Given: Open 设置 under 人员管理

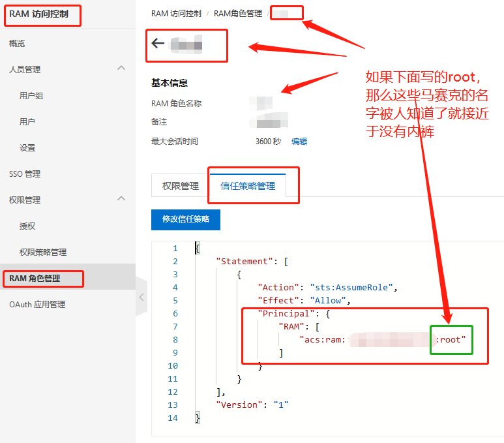Looking at the screenshot, I should point(27,147).
